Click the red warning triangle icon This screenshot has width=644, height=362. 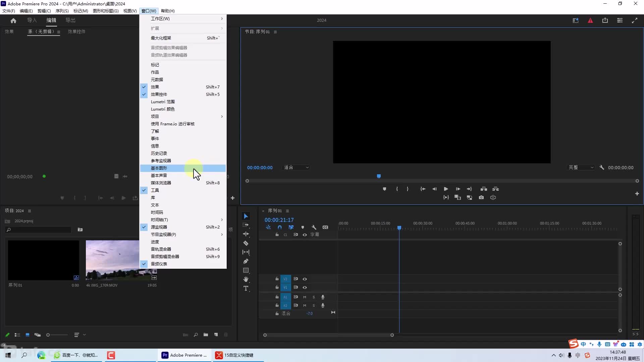click(x=590, y=20)
